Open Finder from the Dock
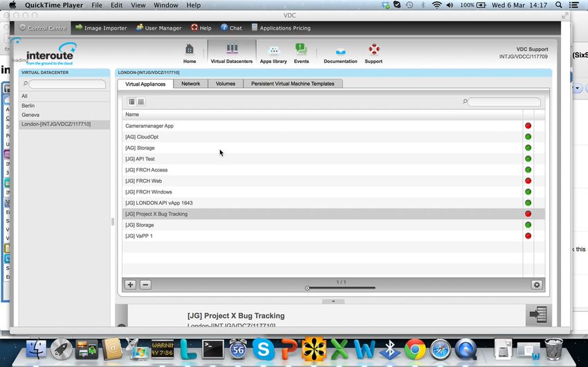 (37, 350)
